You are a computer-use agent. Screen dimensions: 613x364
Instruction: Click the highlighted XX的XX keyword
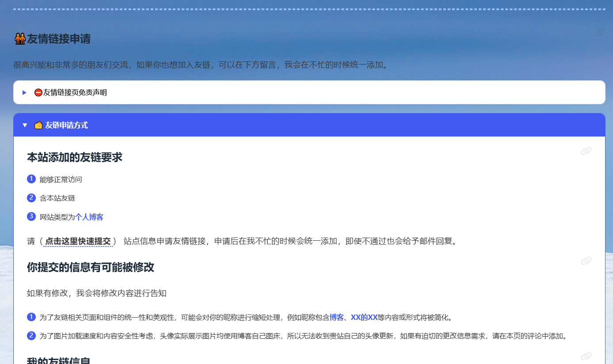coord(364,317)
